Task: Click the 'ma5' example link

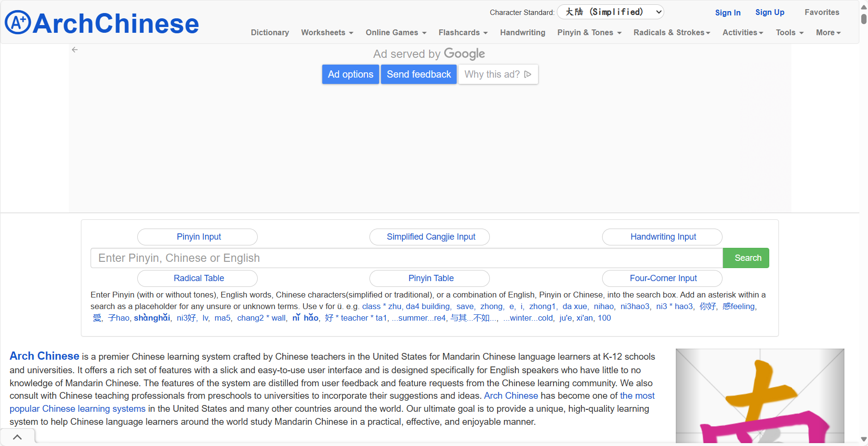Action: click(x=222, y=318)
